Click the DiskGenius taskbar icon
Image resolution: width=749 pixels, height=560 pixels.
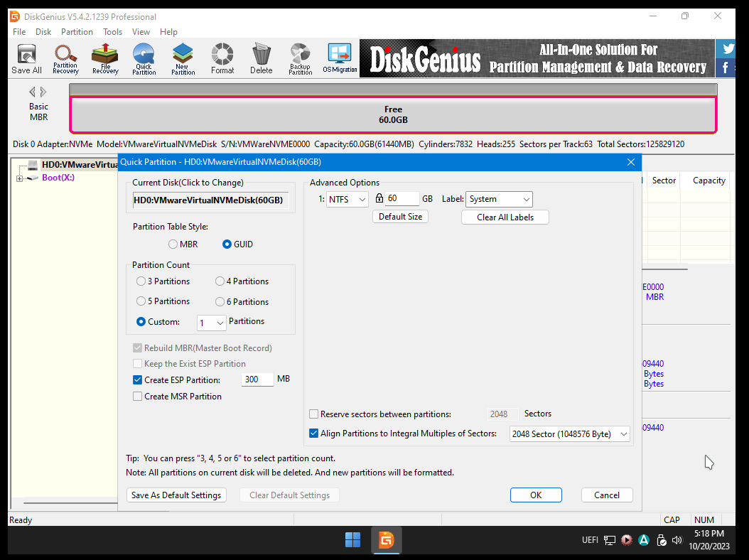(x=386, y=540)
